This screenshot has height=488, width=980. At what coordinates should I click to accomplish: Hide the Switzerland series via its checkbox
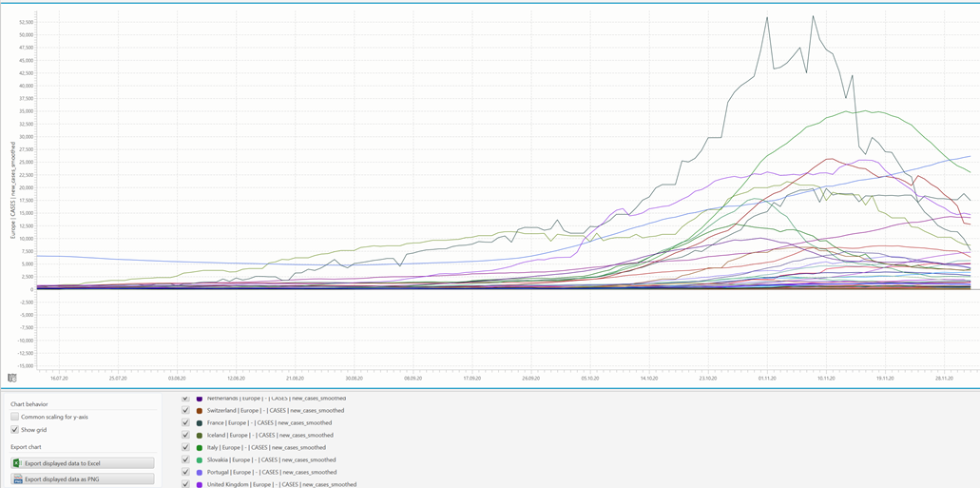click(x=185, y=410)
